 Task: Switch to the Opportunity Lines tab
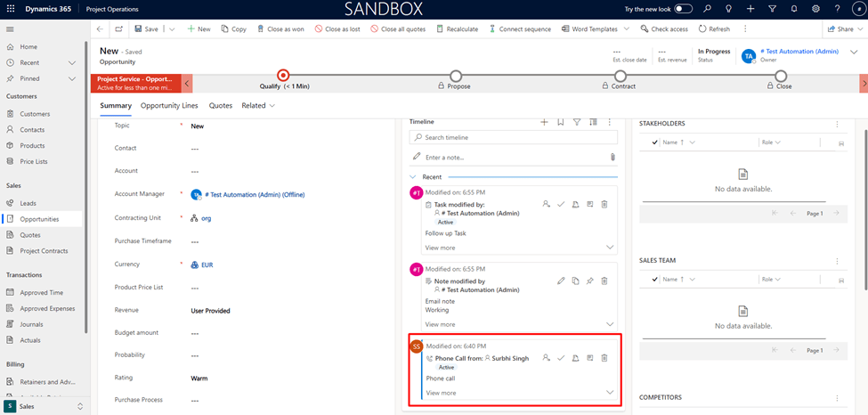click(169, 106)
